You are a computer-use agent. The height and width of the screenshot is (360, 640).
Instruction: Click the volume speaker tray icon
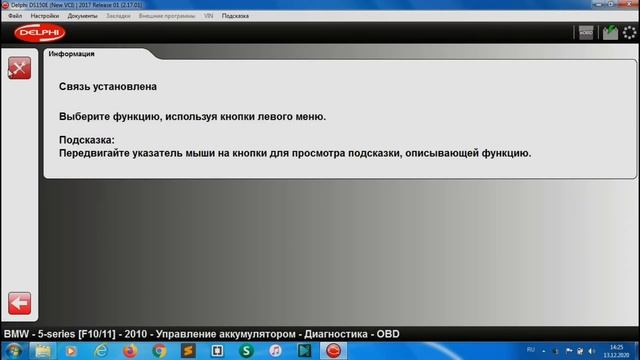(x=591, y=351)
